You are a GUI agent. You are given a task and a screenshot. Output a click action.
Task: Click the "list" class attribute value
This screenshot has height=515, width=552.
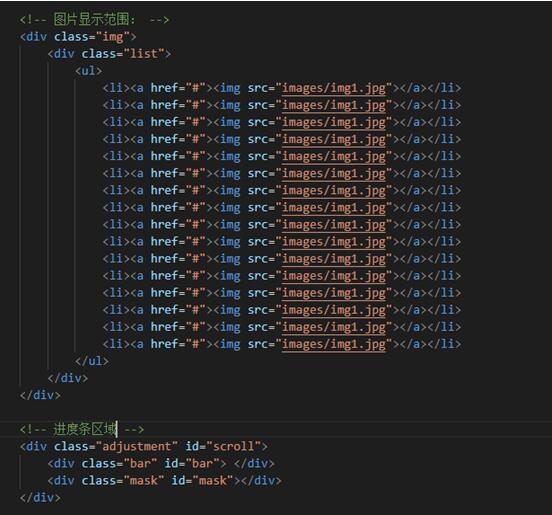[144, 54]
